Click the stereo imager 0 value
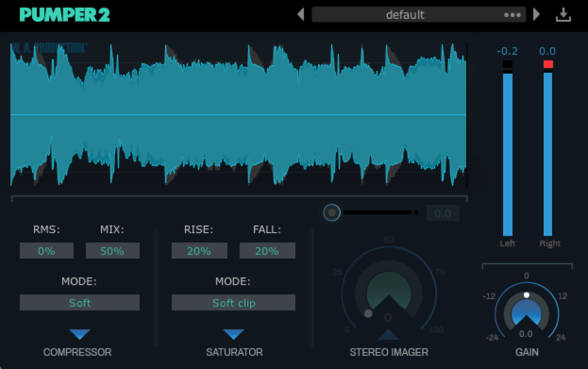Viewport: 588px width, 369px height. pos(388,318)
